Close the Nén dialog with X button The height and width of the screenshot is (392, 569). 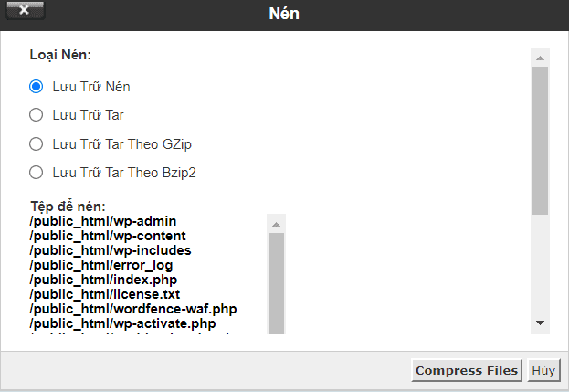(x=24, y=13)
